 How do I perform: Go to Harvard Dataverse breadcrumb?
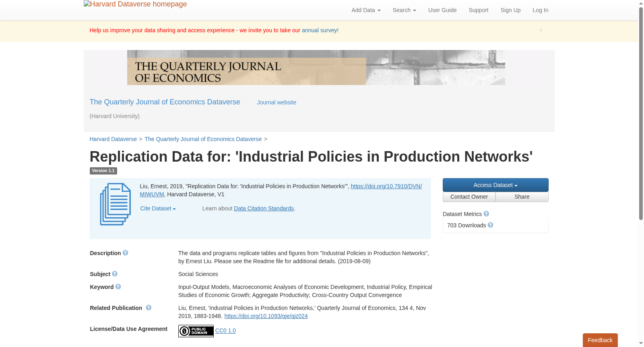(113, 139)
